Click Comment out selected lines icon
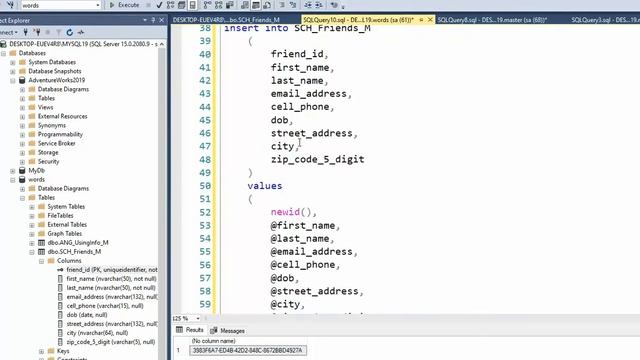The height and width of the screenshot is (360, 640). pyautogui.click(x=282, y=5)
